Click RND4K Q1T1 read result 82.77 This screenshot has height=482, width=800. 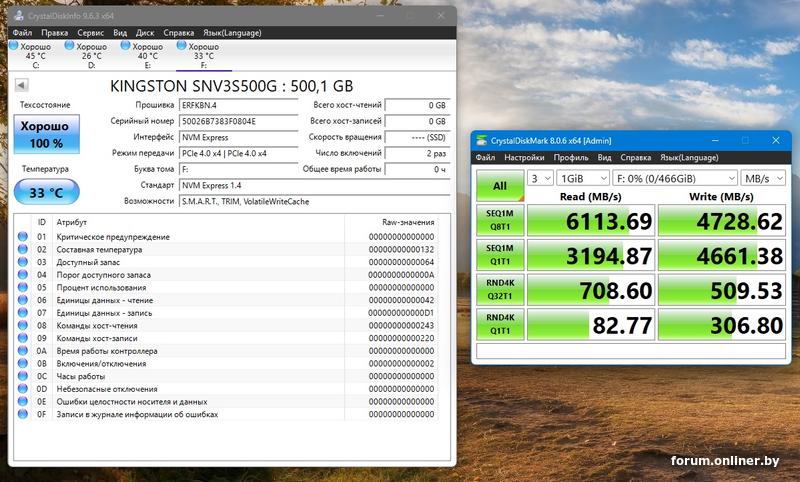point(590,324)
